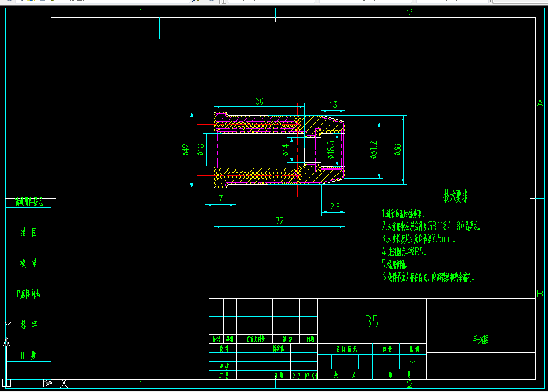Click the 工艺 label in title block
The width and height of the screenshot is (548, 392).
224,375
